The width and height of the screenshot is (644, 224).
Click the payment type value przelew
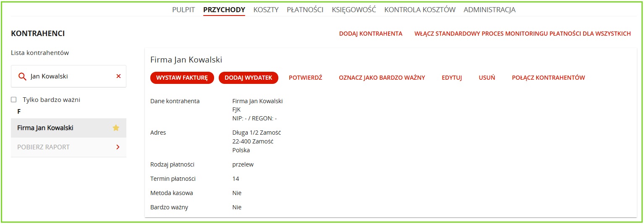point(243,164)
